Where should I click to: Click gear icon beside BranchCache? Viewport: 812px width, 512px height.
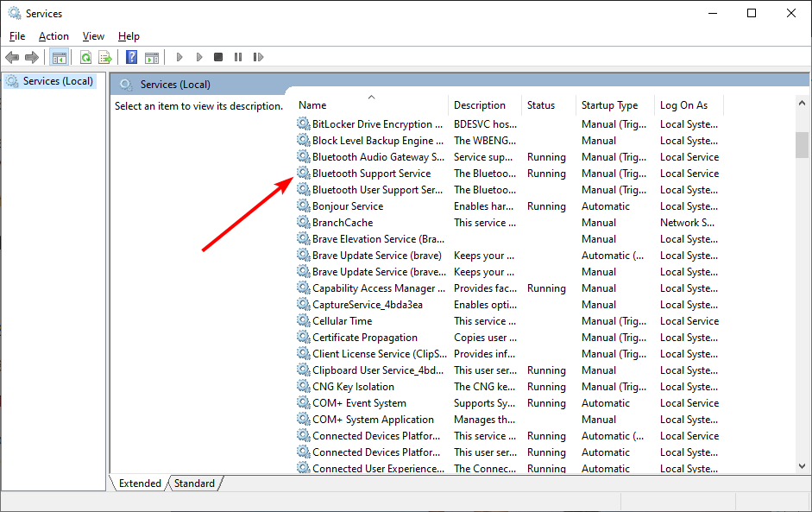304,222
